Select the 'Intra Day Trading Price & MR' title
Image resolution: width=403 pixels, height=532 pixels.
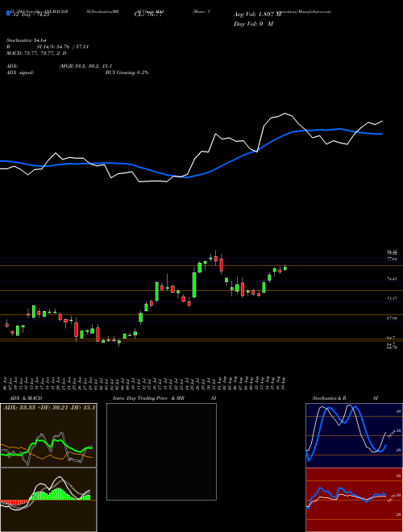[x=148, y=398]
